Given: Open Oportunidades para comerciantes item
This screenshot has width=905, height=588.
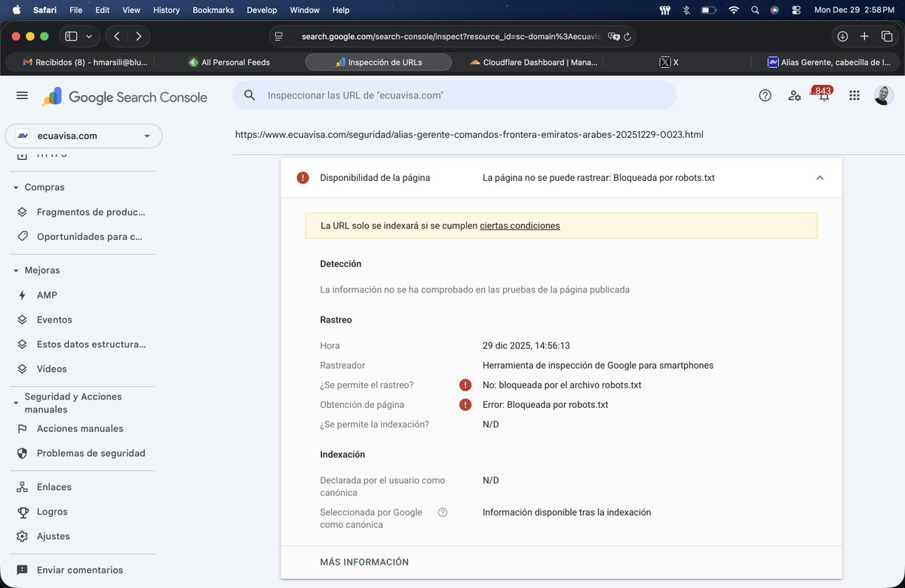Looking at the screenshot, I should tap(83, 237).
